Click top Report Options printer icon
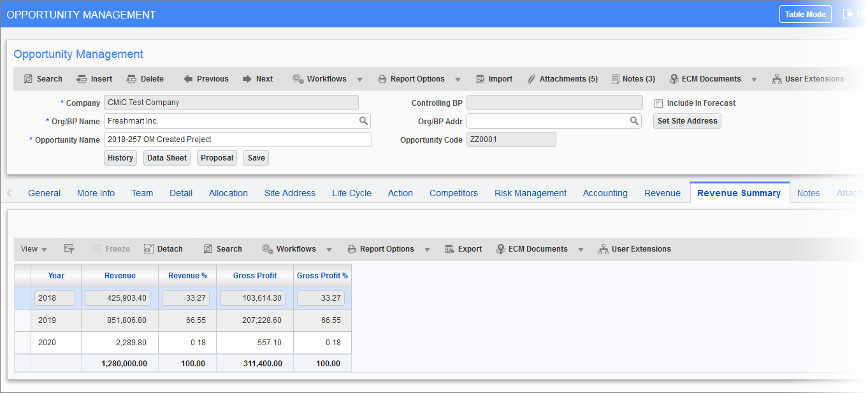 [x=382, y=79]
